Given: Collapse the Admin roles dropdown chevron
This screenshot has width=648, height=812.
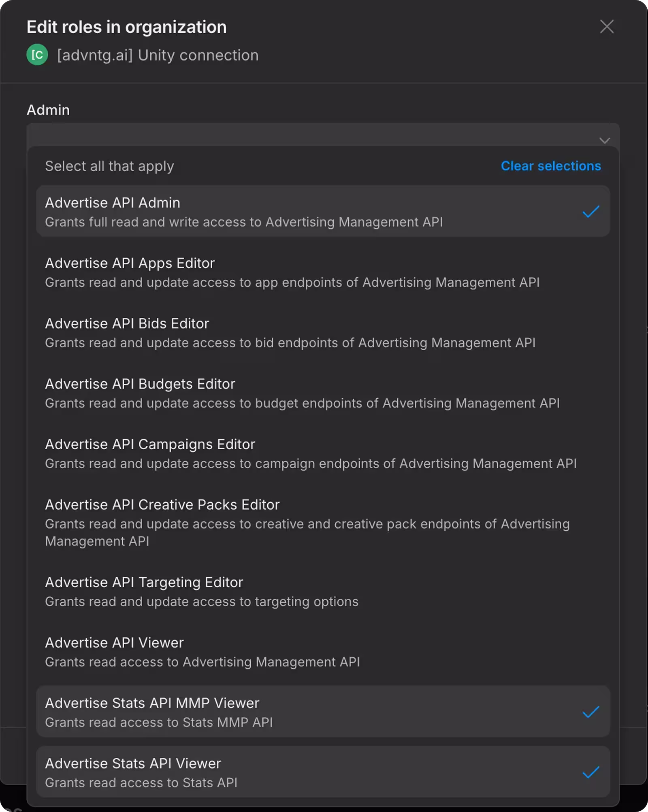Looking at the screenshot, I should pos(604,140).
